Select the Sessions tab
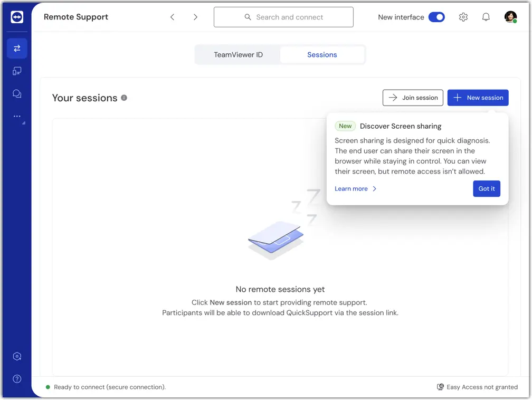The width and height of the screenshot is (532, 400). pos(322,55)
